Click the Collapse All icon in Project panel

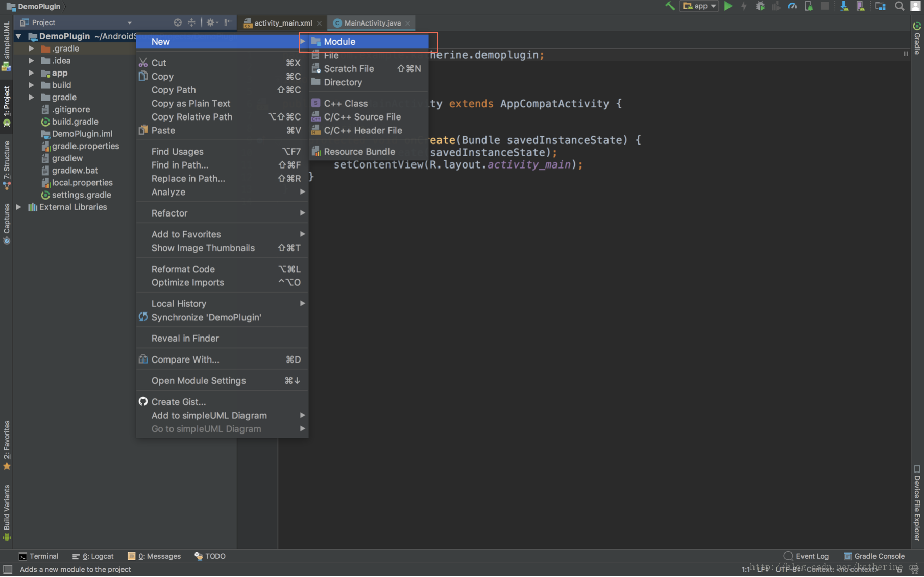pos(191,22)
